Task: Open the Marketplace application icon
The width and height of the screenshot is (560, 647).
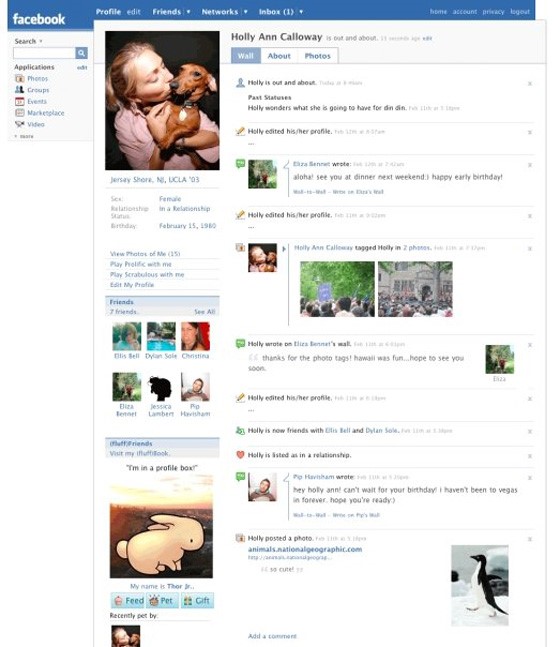Action: 19,113
